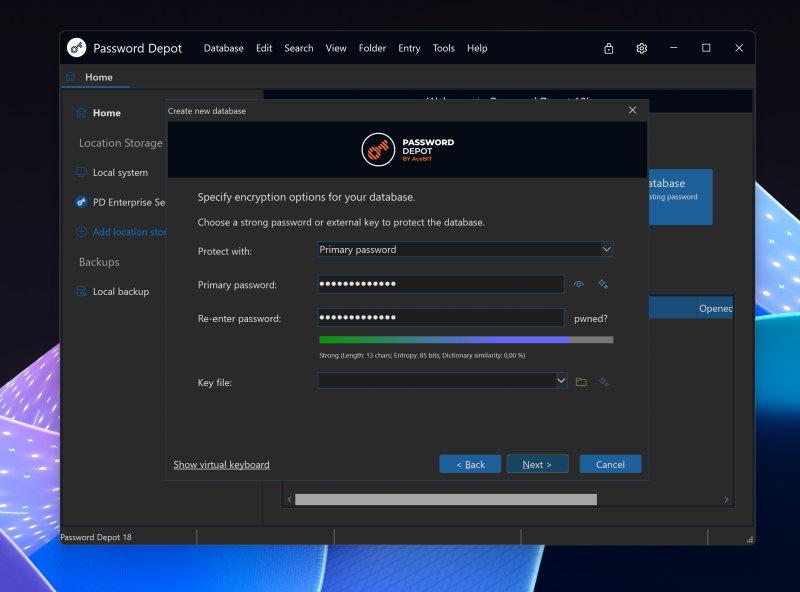The width and height of the screenshot is (800, 592).
Task: Click the password strength meter bar
Action: coord(466,339)
